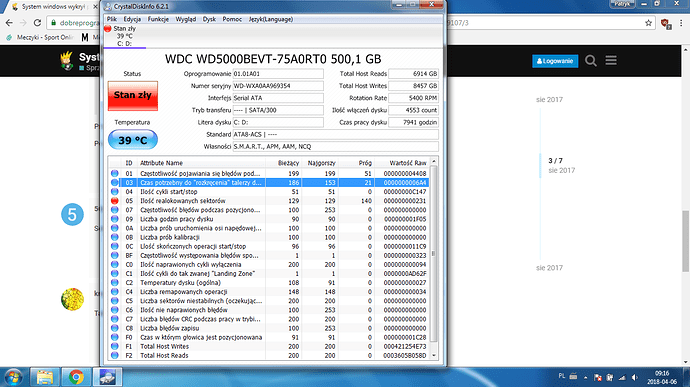This screenshot has height=387, width=690.
Task: Click status circle of attribute C0 row
Action: 115,265
